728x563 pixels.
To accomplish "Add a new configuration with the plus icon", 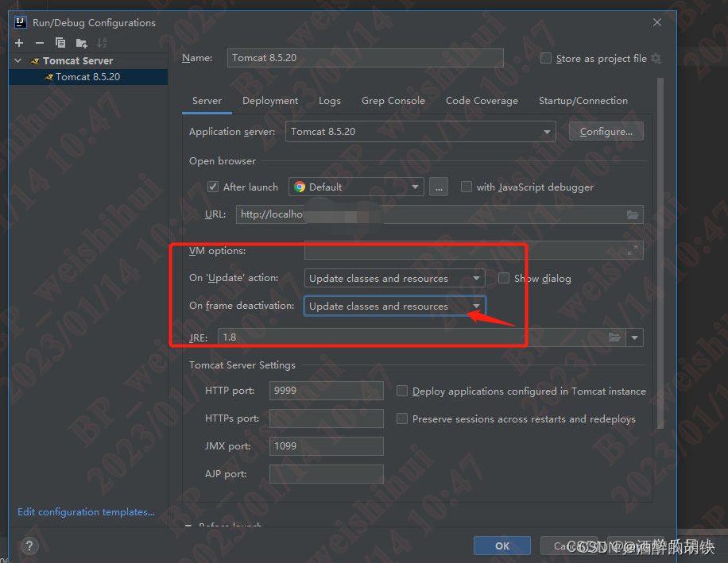I will click(x=19, y=43).
